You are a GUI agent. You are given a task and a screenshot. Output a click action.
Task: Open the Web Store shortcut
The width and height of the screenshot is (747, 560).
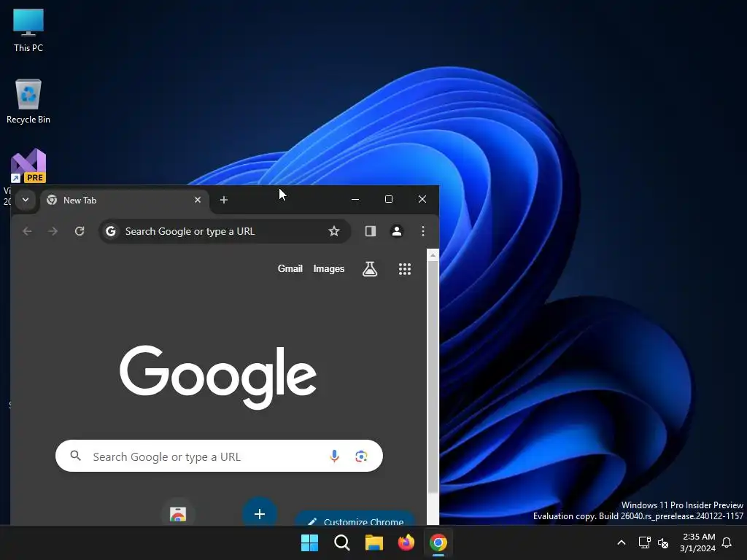click(178, 514)
